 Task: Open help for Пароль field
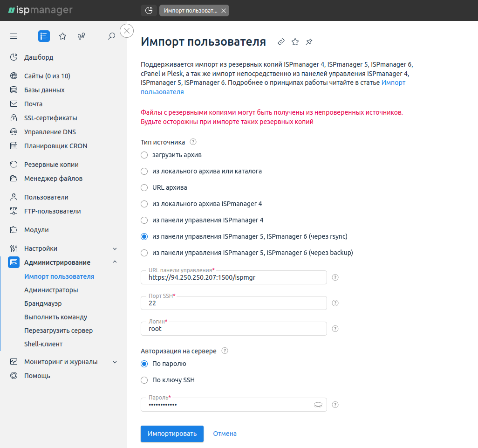pyautogui.click(x=335, y=405)
